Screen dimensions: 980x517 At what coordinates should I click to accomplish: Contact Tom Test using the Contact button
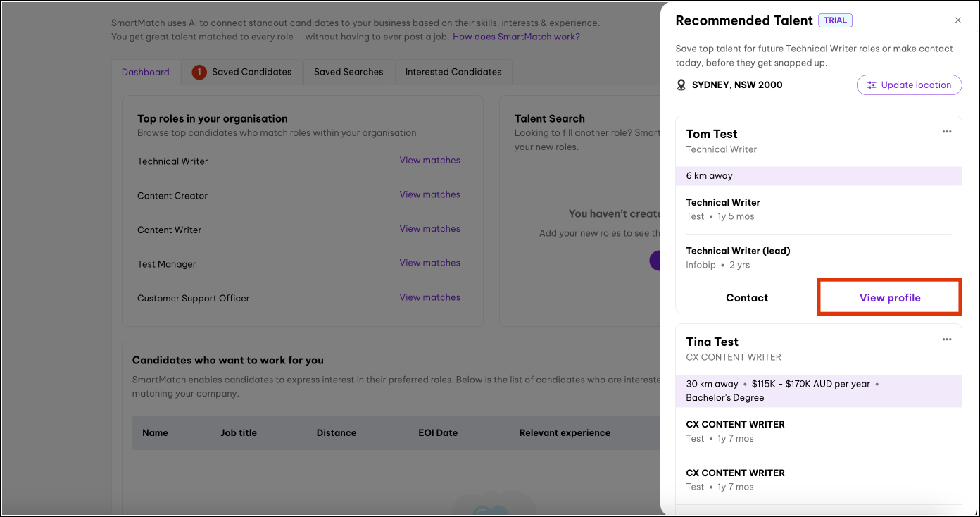pos(746,297)
